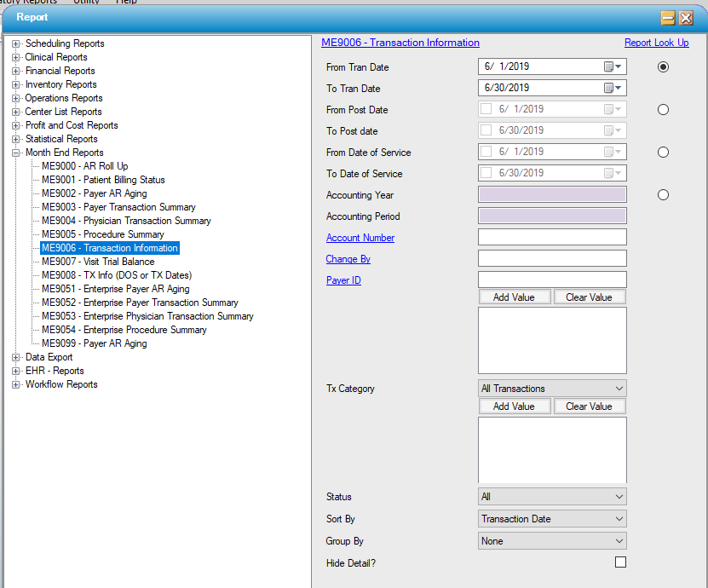Click Add Value under Payer ID
The height and width of the screenshot is (588, 708).
point(514,297)
